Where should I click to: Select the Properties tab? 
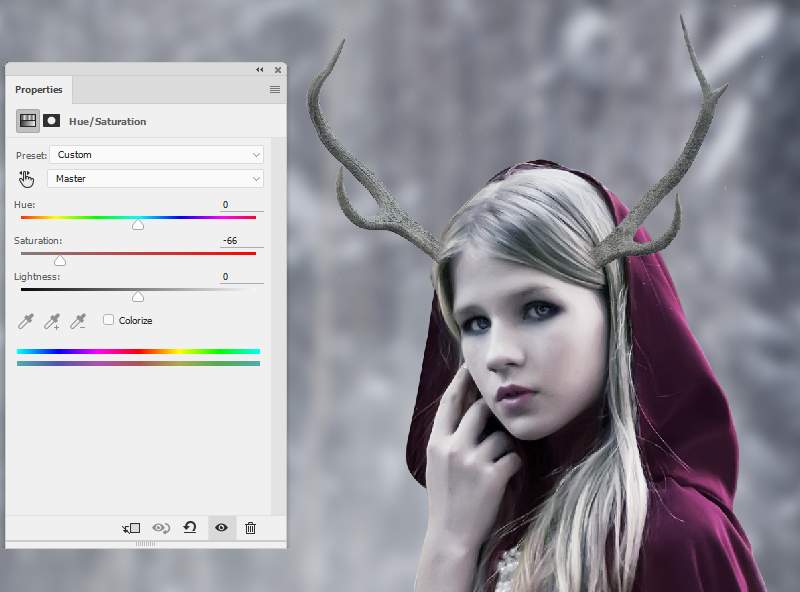[38, 90]
